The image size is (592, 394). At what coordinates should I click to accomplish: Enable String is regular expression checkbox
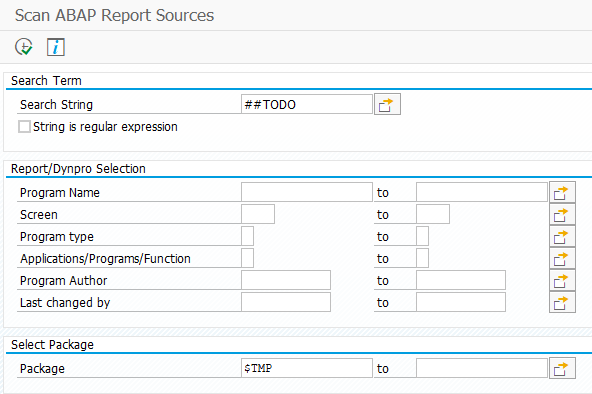[25, 126]
